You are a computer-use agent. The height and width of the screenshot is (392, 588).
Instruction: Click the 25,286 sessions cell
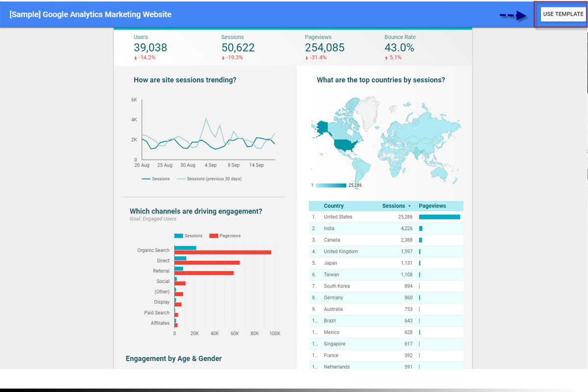[x=405, y=217]
